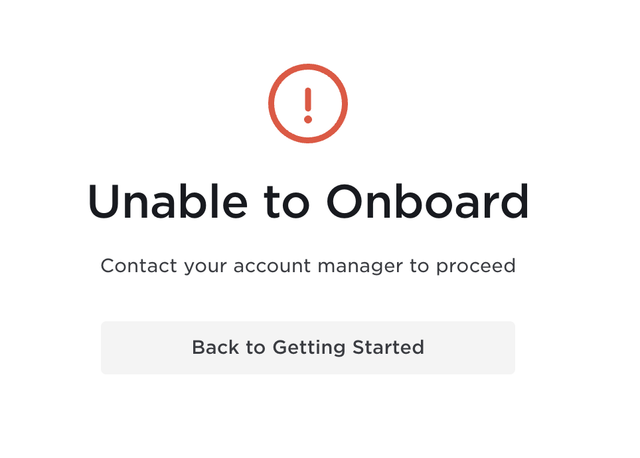Click the word Unable in the title
Viewport: 640px width, 458px height.
(168, 201)
